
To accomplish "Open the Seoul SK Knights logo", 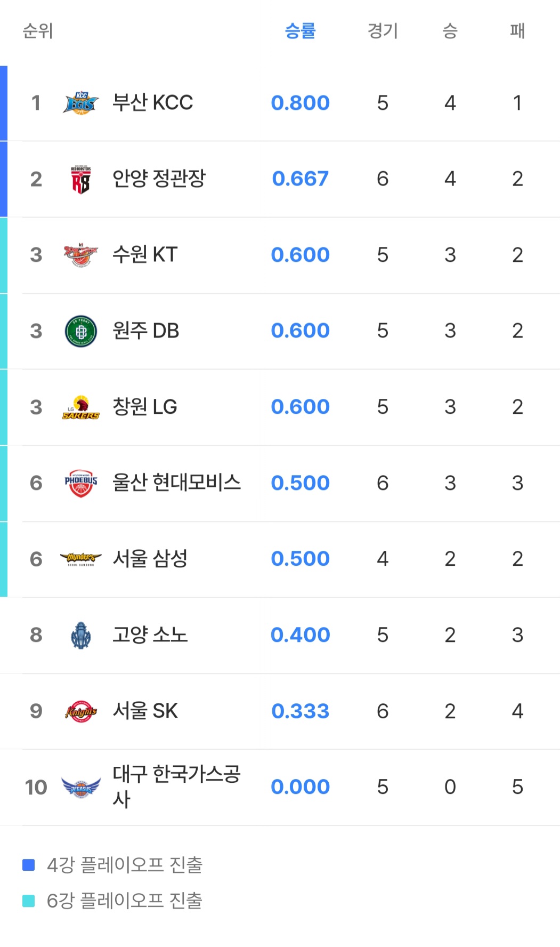I will [81, 711].
